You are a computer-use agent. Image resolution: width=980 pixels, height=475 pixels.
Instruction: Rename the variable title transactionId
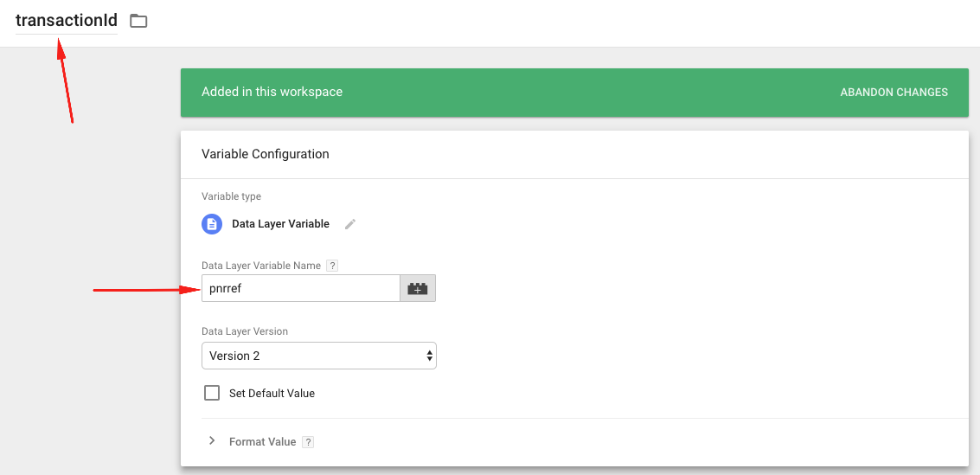pyautogui.click(x=67, y=21)
